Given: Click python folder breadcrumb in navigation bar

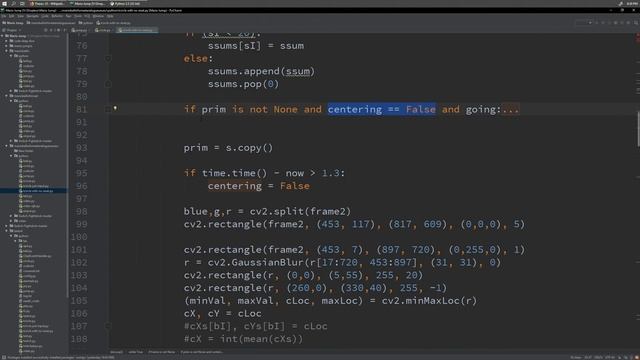Looking at the screenshot, I should [x=86, y=23].
